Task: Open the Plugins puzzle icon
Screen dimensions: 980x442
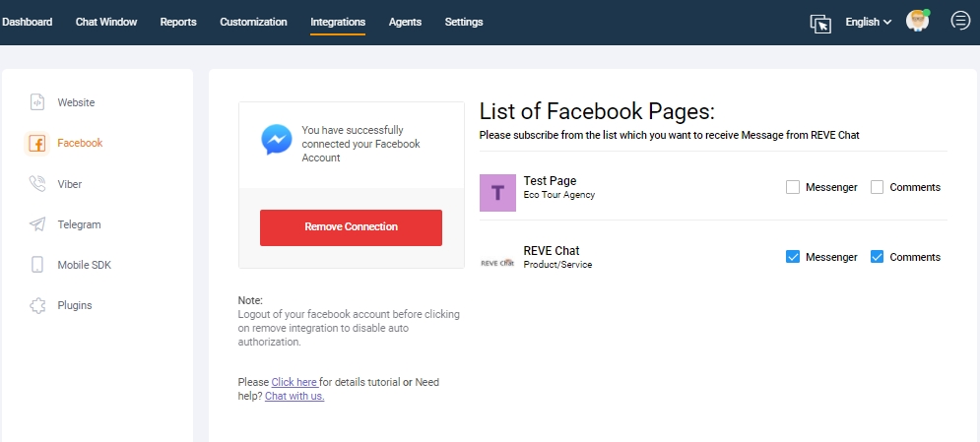Action: (37, 305)
